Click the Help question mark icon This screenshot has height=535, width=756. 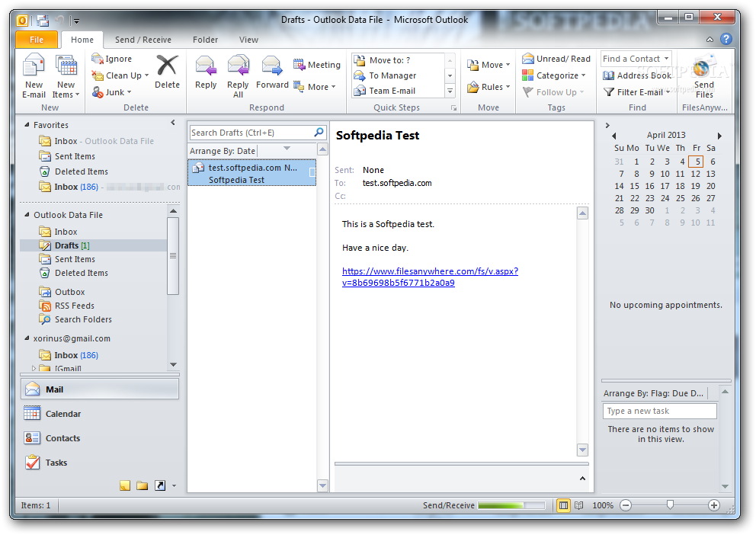726,39
